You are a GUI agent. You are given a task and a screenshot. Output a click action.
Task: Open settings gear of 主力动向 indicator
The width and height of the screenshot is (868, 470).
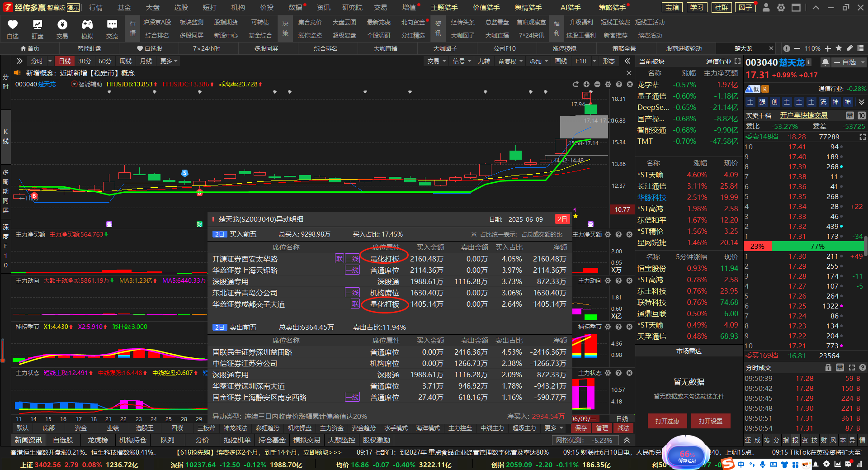pos(608,280)
